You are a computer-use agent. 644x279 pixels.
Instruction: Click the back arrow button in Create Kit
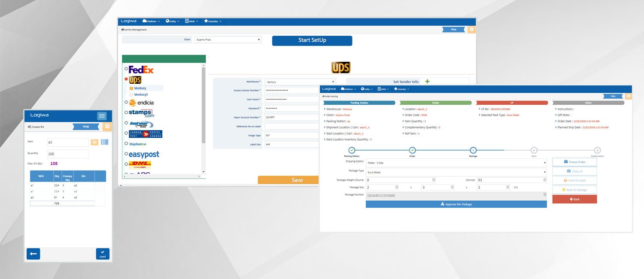coord(33,254)
